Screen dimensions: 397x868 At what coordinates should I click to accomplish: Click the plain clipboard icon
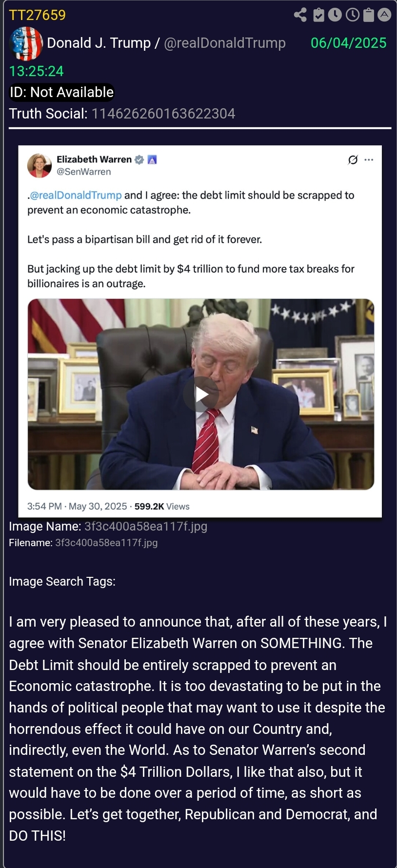click(369, 15)
